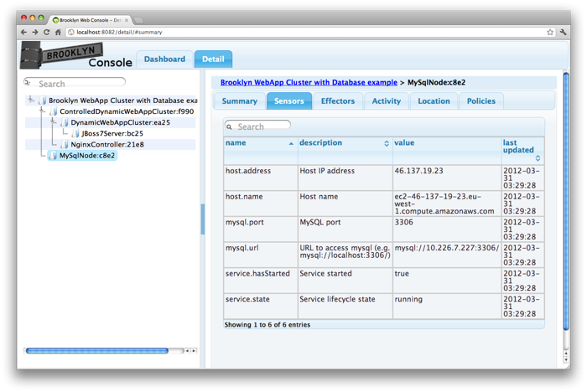Open the browser wrench settings menu
Screen dimensions: 587x392
[x=564, y=32]
